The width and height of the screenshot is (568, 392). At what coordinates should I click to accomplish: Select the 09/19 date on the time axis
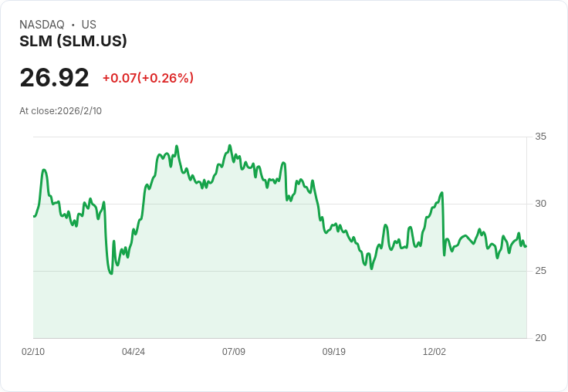334,352
